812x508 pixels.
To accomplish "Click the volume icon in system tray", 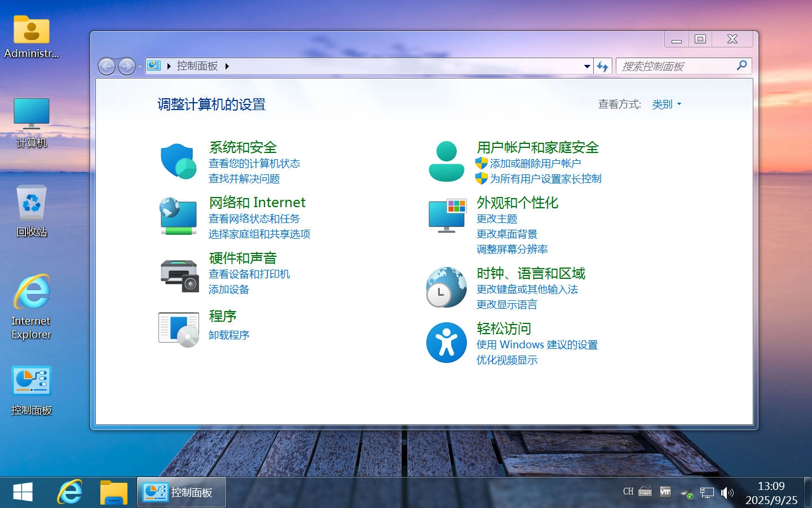I will point(727,493).
